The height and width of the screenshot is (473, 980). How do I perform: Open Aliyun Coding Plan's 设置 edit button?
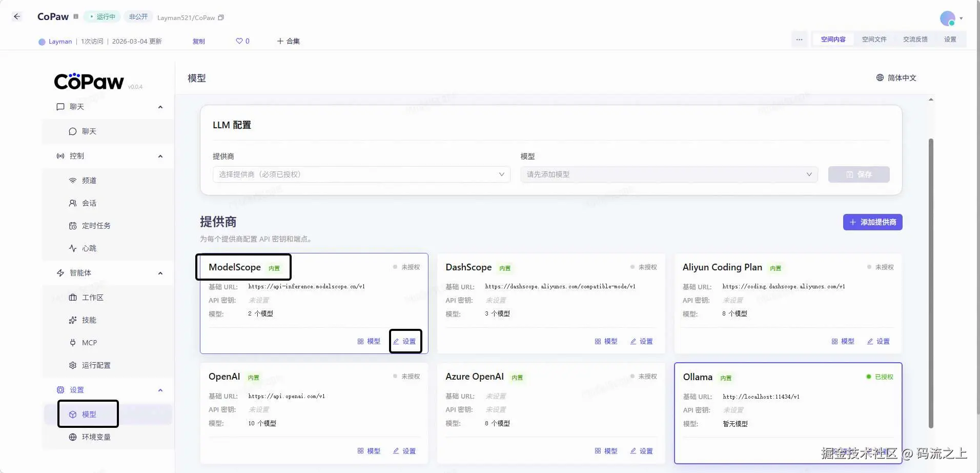879,342
